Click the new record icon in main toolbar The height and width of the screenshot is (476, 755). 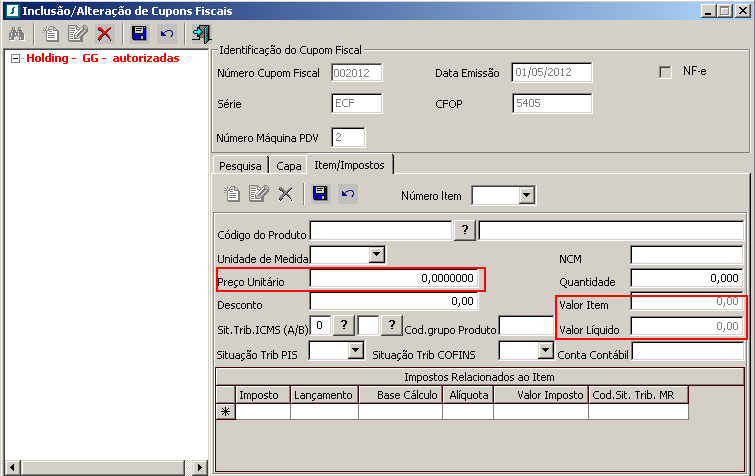51,34
